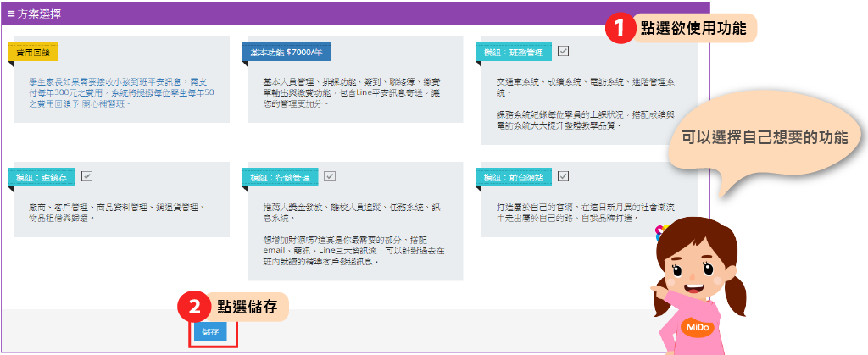Toggle the 模組：前台網站 checkbox

pyautogui.click(x=563, y=176)
